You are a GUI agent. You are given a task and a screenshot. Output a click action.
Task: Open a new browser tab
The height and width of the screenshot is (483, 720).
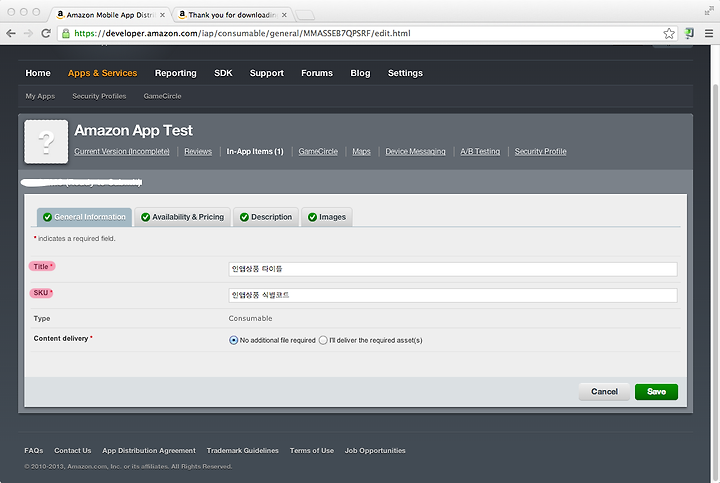click(305, 15)
